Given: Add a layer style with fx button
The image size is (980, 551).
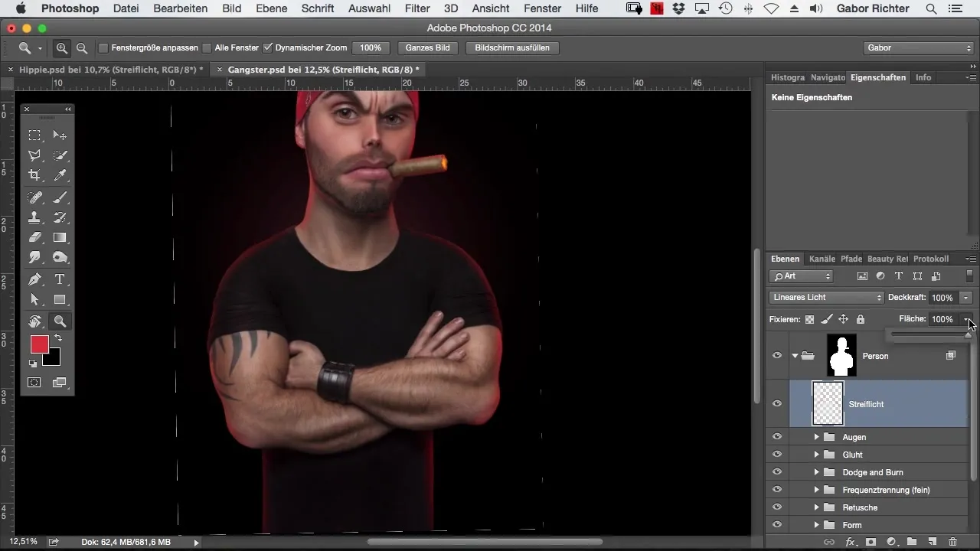Looking at the screenshot, I should (850, 542).
